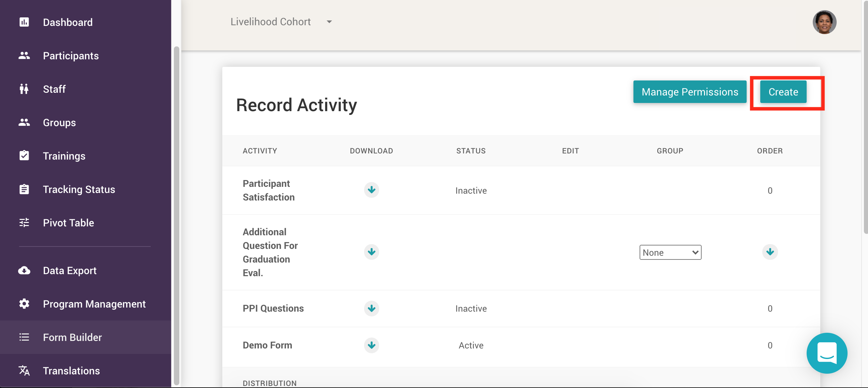Screen dimensions: 868x388
Task: Open Manage Permissions
Action: tap(689, 92)
